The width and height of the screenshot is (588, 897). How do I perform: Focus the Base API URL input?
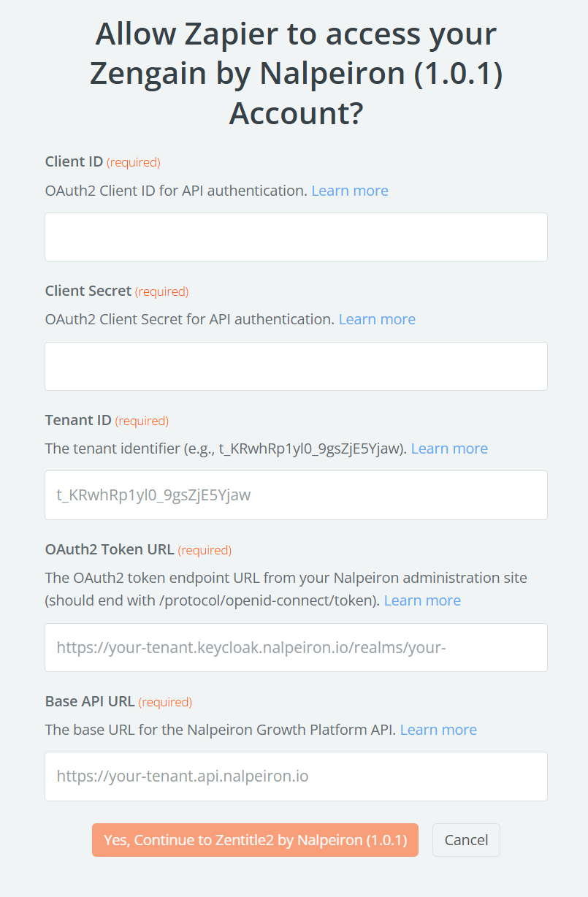[x=296, y=776]
